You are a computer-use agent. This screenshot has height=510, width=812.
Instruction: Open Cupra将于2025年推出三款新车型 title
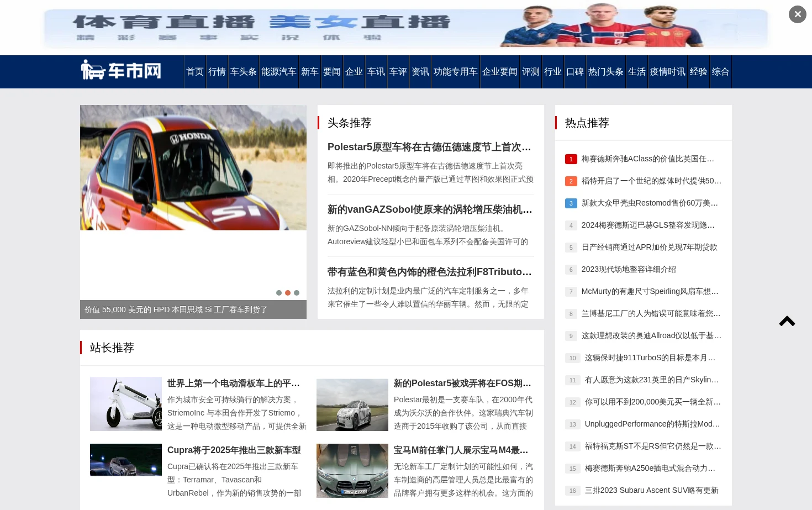tap(234, 450)
